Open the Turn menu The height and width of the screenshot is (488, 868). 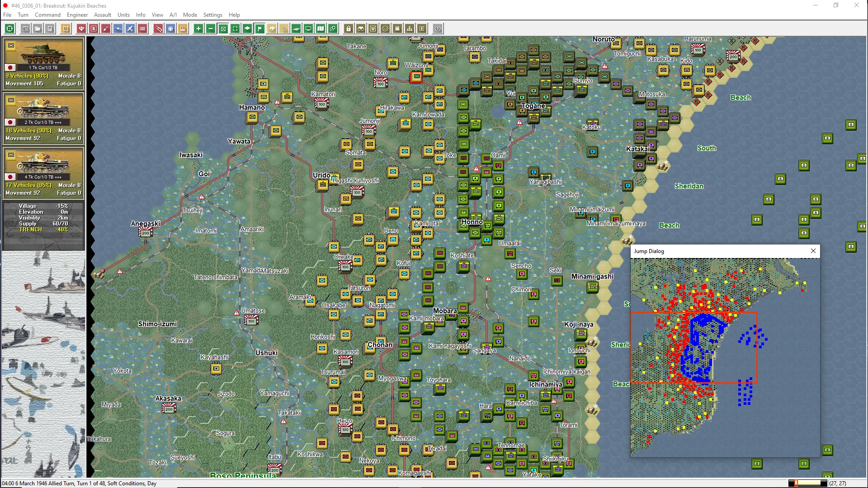pos(23,15)
